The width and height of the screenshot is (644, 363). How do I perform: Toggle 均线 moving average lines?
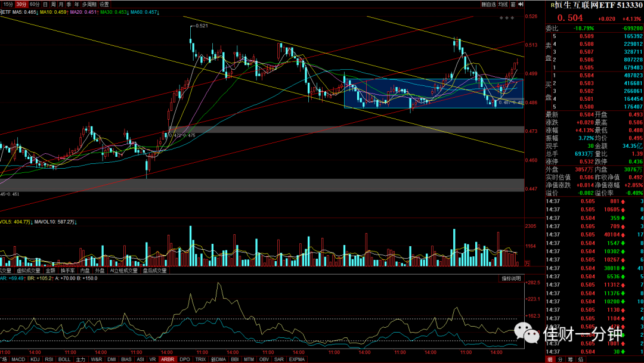point(503,4)
